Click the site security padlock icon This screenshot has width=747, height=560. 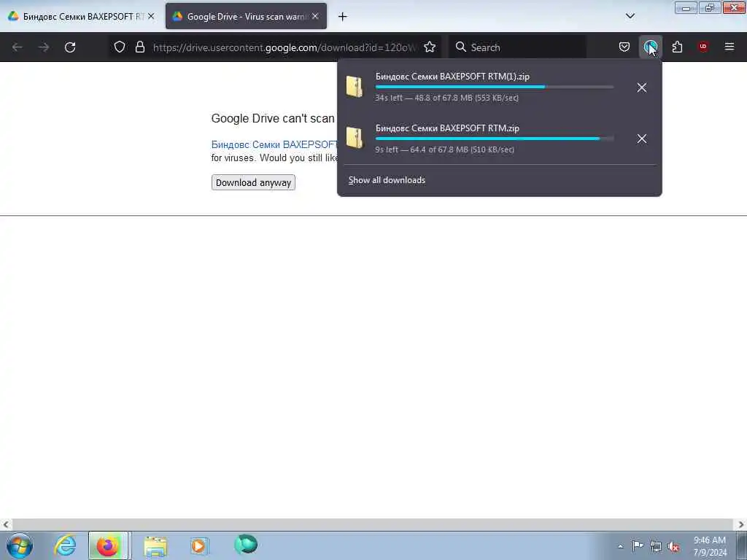pos(139,47)
